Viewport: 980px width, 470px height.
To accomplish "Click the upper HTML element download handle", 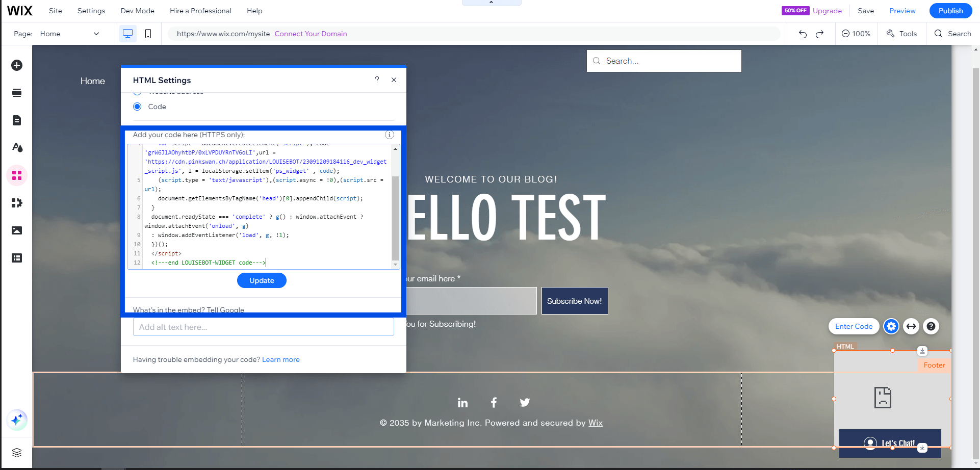I will [922, 351].
